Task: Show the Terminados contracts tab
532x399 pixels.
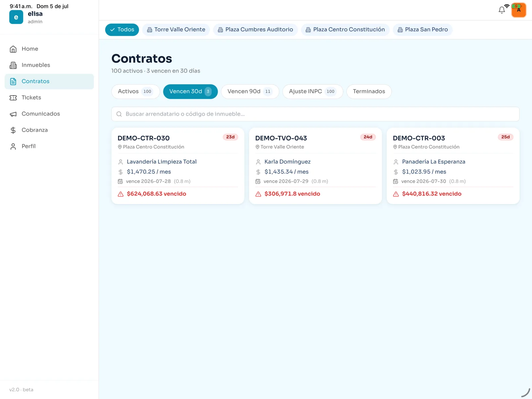Action: pyautogui.click(x=369, y=91)
